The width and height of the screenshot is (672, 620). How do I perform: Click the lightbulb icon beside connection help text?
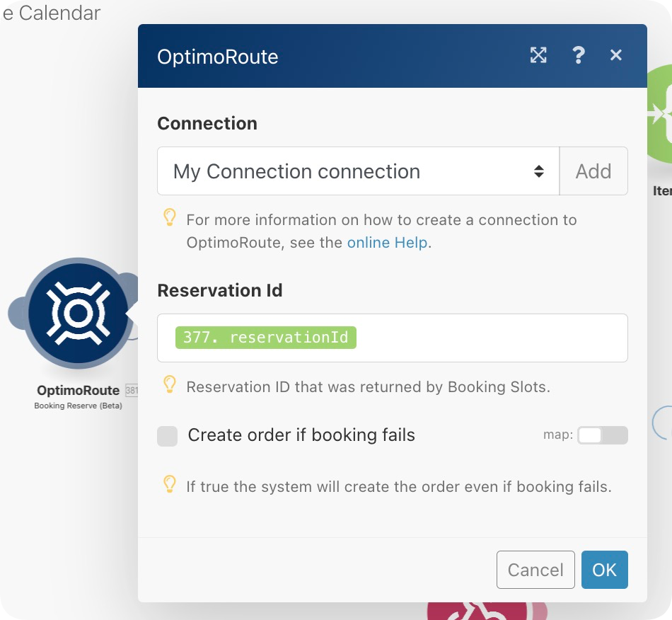click(170, 217)
